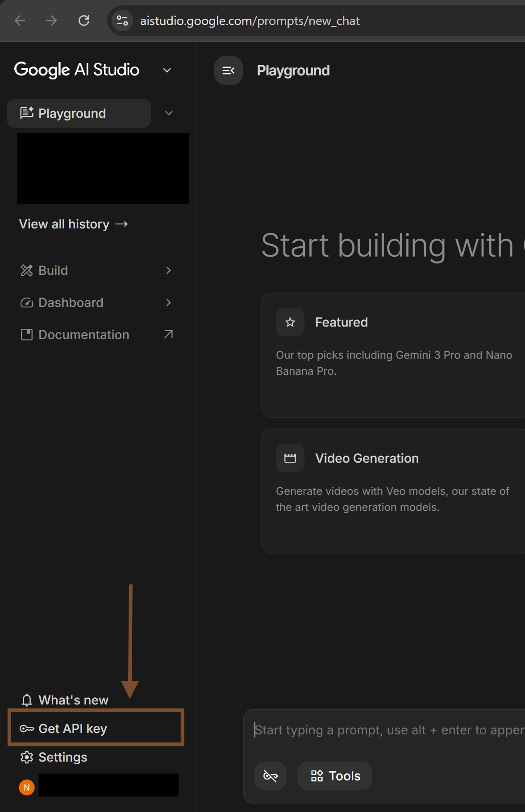Collapse the Playground history chevron
Screen dimensions: 525x812
(x=169, y=113)
